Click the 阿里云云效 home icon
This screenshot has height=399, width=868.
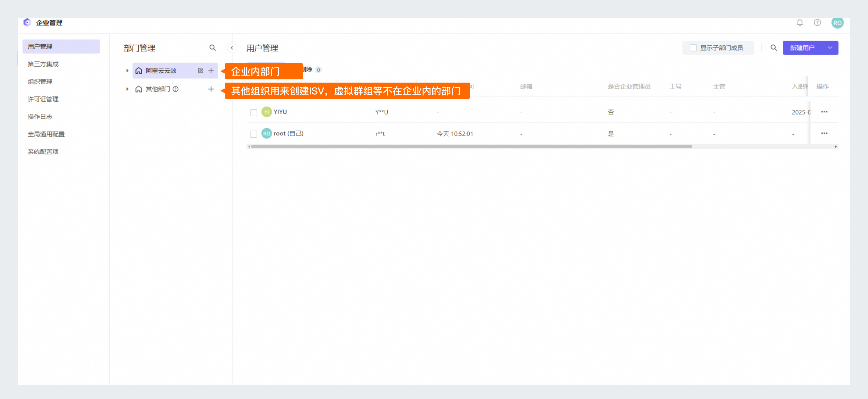click(x=138, y=71)
